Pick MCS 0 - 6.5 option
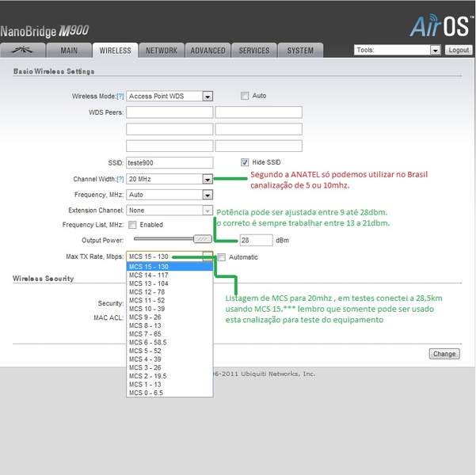Image resolution: width=476 pixels, height=475 pixels. [169, 393]
